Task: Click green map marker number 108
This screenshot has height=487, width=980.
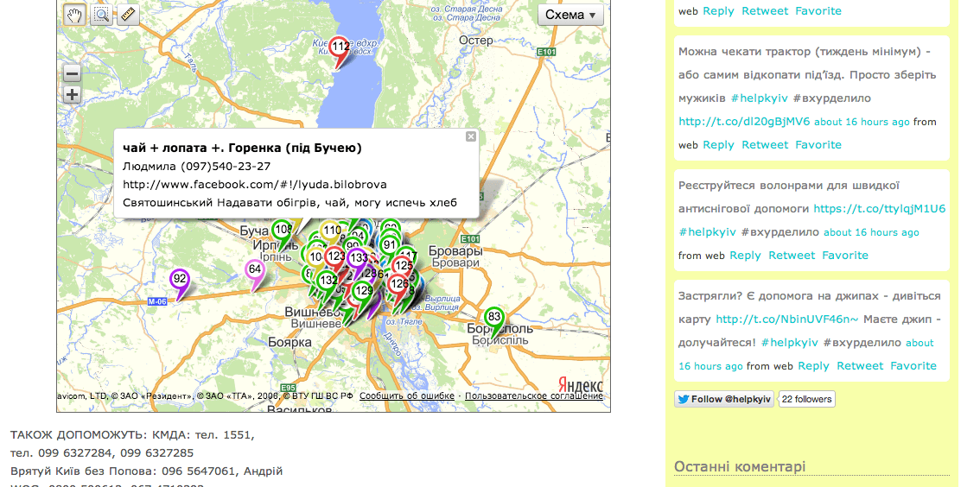Action: coord(281,231)
